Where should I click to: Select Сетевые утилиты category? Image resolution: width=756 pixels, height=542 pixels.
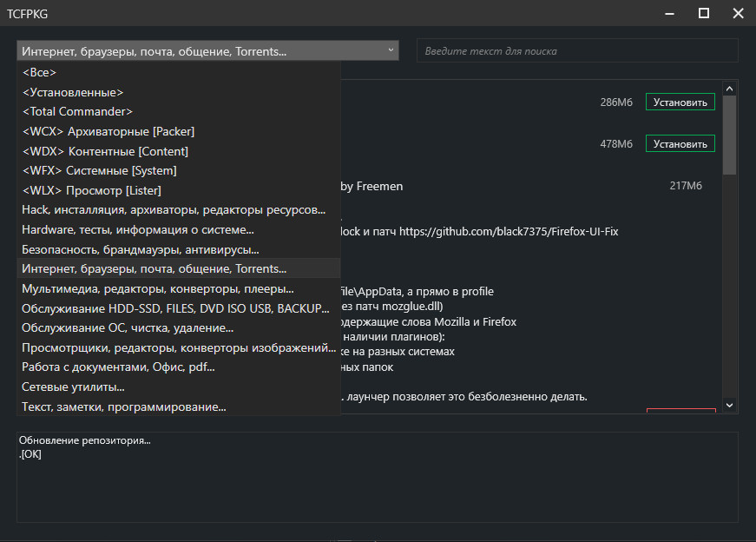click(73, 387)
